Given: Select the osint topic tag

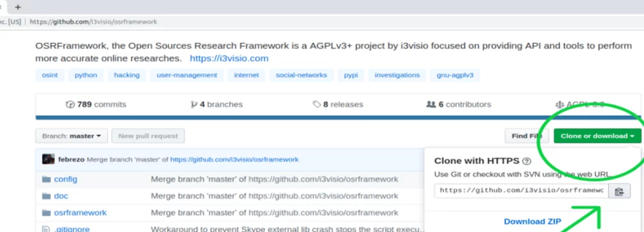Looking at the screenshot, I should click(50, 75).
